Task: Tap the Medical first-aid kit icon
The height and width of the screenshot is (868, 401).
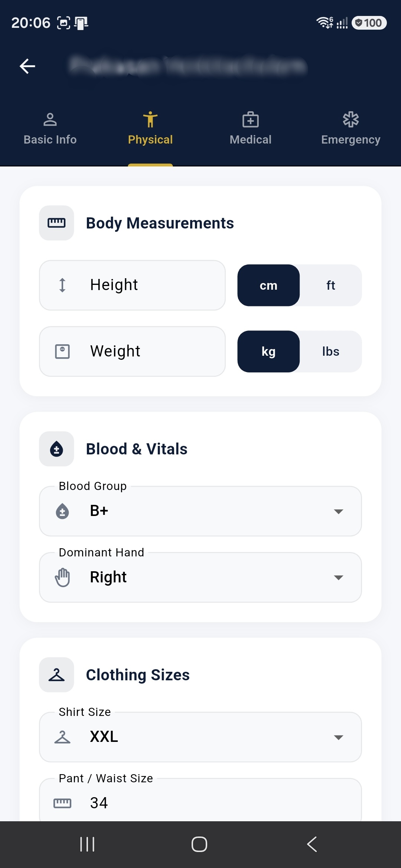Action: coord(251,120)
